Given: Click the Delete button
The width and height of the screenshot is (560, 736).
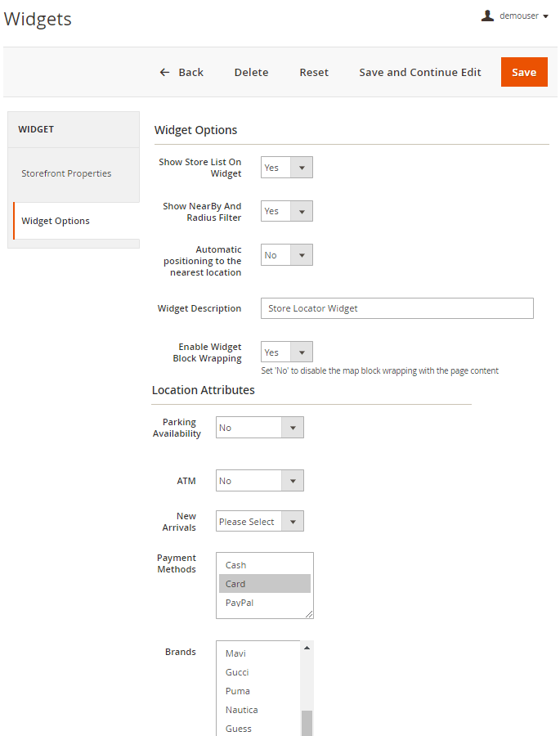Looking at the screenshot, I should coord(251,72).
